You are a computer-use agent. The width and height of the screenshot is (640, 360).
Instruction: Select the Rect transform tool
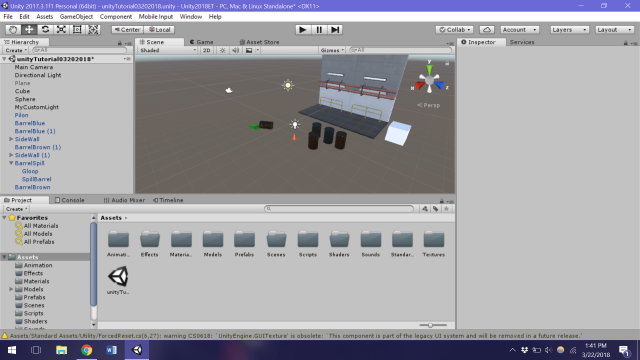point(77,30)
